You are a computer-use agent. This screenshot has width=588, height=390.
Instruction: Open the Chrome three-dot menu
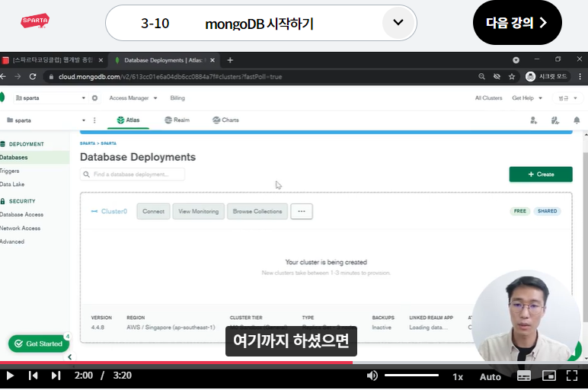(580, 76)
